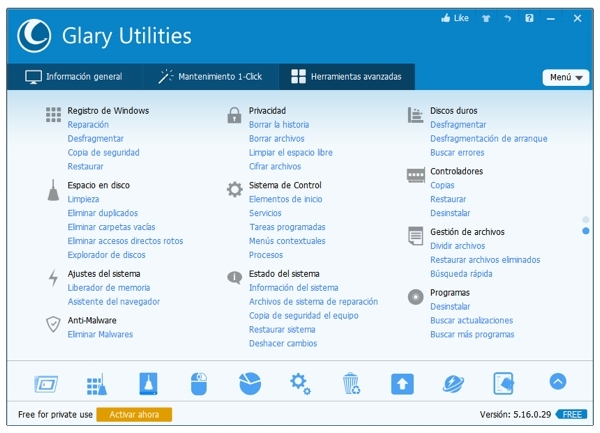Launch the disk cleaner broom toolbar icon

coord(148,384)
